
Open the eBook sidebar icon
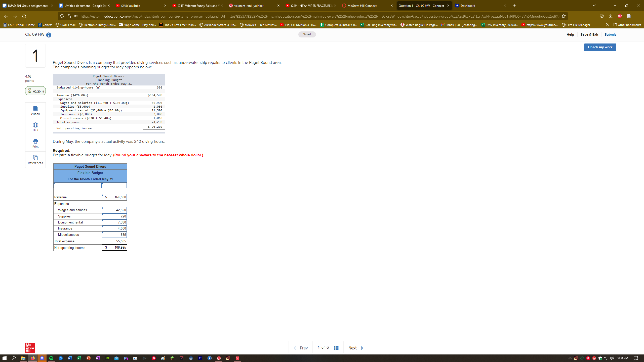point(35,109)
